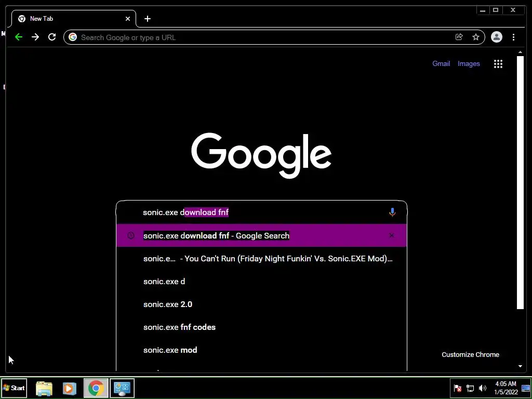Reload the page with the refresh icon
532x399 pixels.
[x=52, y=37]
